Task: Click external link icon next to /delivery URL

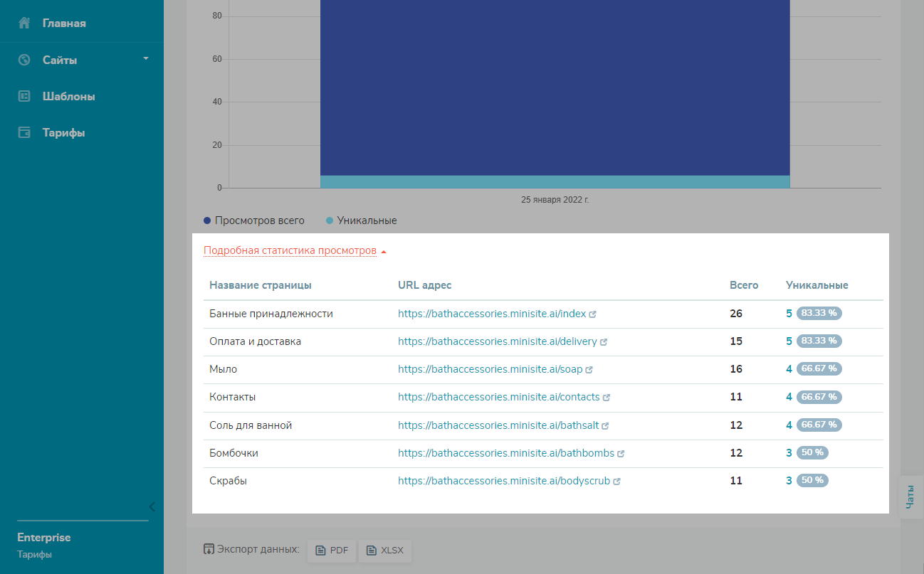Action: [604, 342]
